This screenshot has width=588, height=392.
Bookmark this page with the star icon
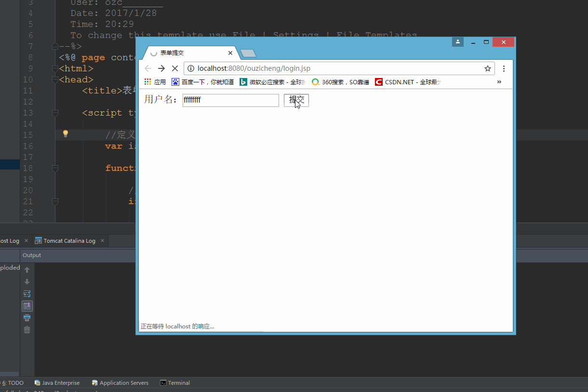coord(488,68)
